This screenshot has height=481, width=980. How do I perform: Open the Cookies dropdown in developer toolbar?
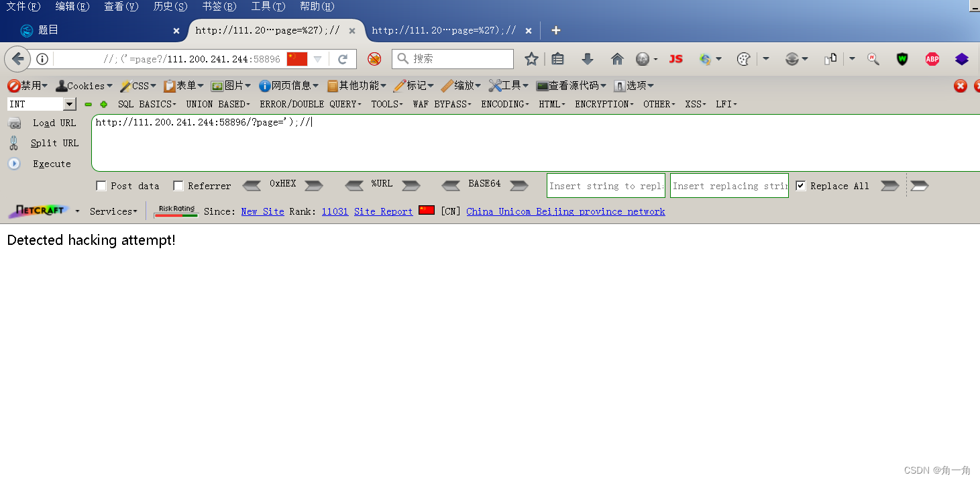(85, 85)
